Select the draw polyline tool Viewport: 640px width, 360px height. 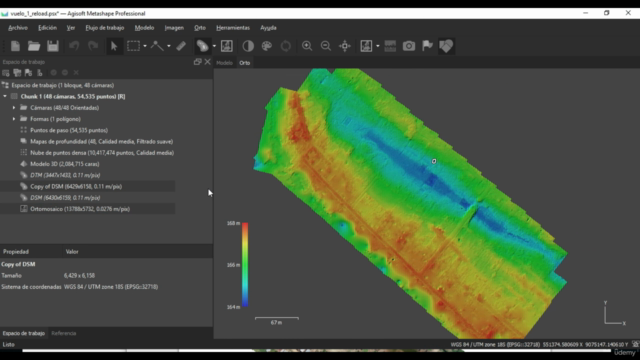(x=157, y=46)
